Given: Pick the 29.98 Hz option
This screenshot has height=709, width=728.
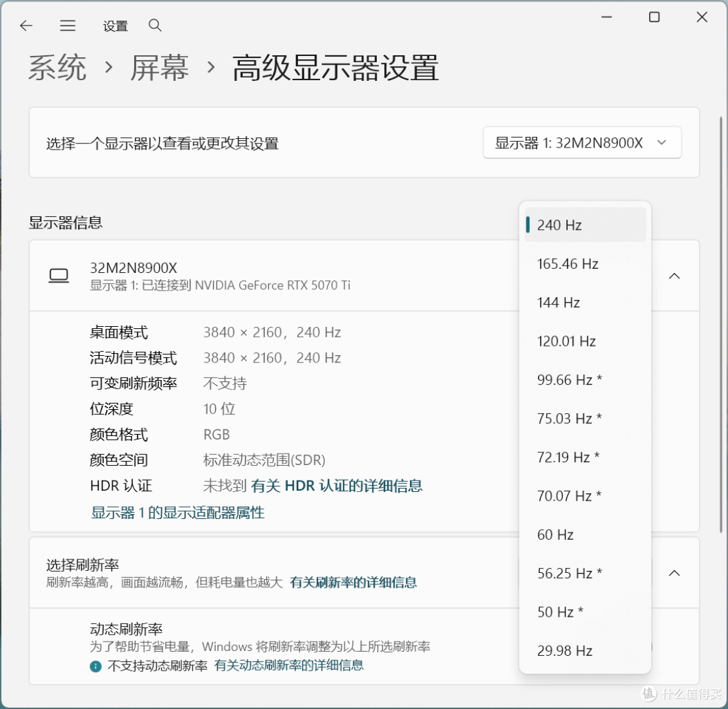Looking at the screenshot, I should [x=585, y=650].
